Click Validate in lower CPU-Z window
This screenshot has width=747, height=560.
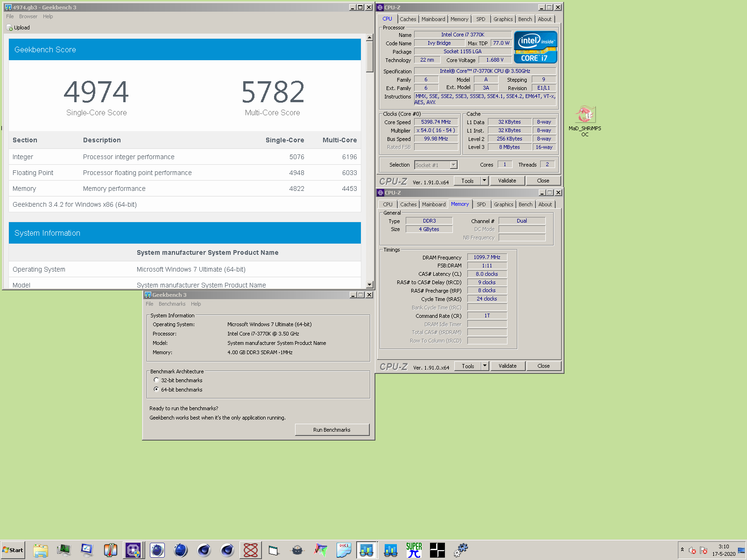[507, 366]
